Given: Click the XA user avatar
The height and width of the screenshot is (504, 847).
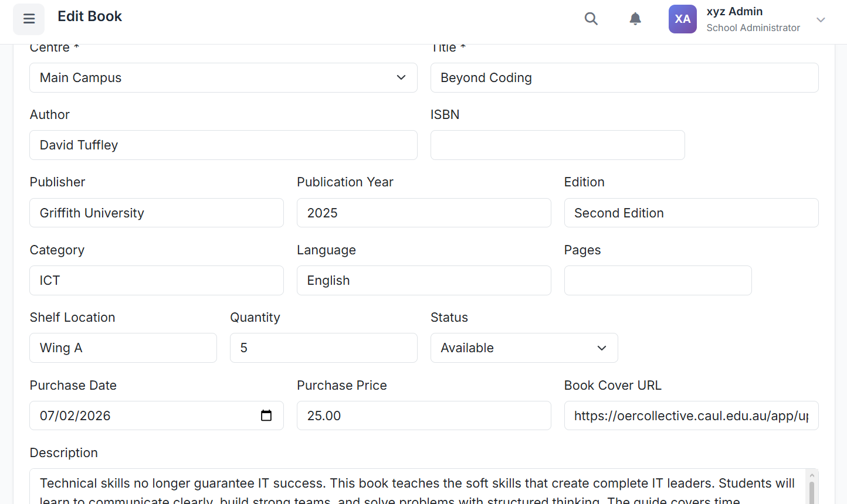Looking at the screenshot, I should (682, 19).
